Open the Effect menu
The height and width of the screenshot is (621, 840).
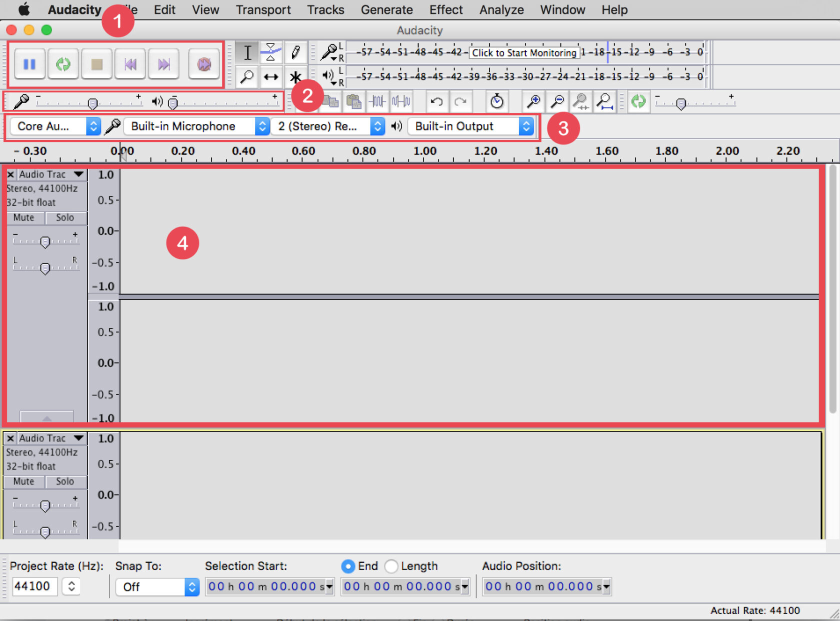(x=445, y=9)
